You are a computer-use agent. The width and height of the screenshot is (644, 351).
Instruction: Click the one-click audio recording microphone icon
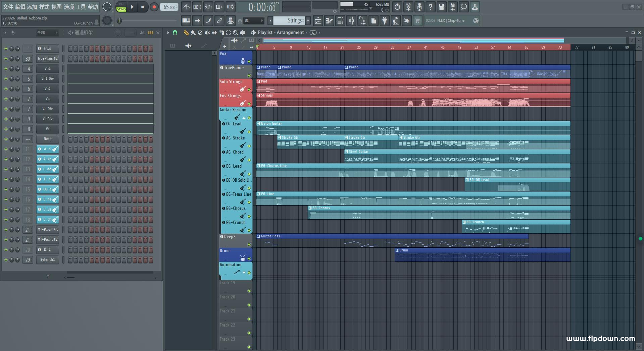coord(419,7)
